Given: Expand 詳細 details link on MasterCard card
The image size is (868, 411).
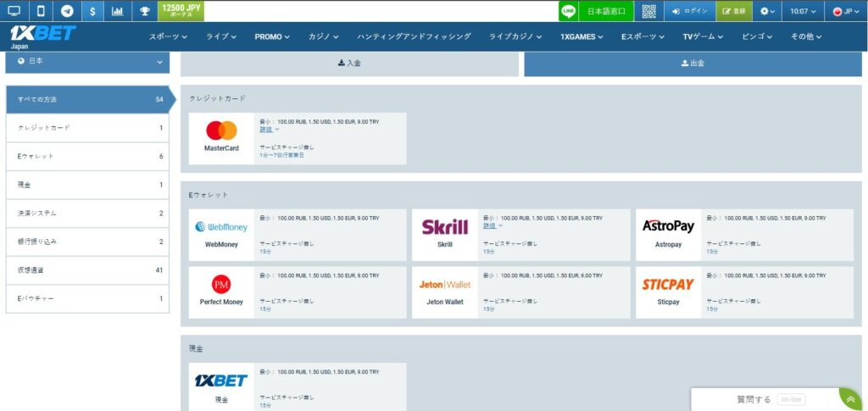Looking at the screenshot, I should point(270,130).
